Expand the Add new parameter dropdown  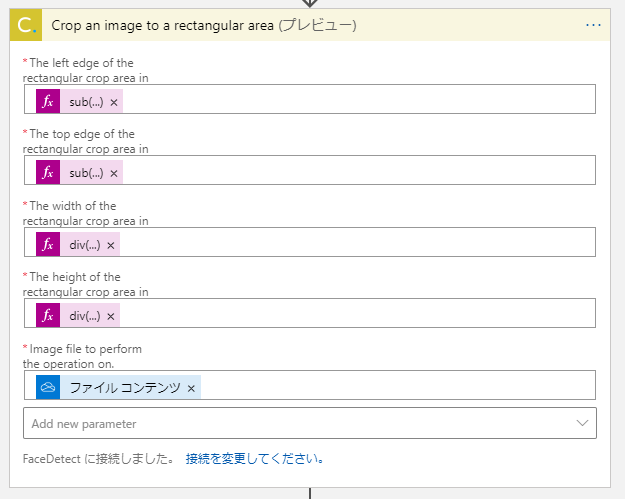[310, 423]
